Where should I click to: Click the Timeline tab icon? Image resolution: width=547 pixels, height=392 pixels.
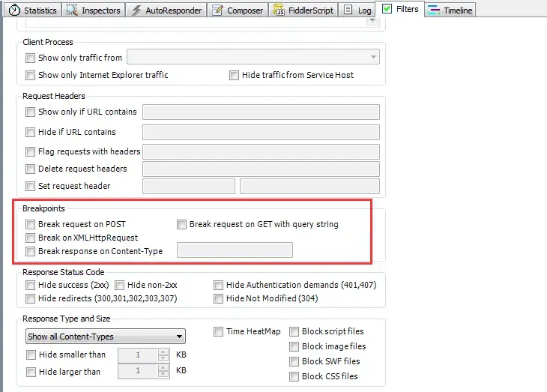click(433, 10)
